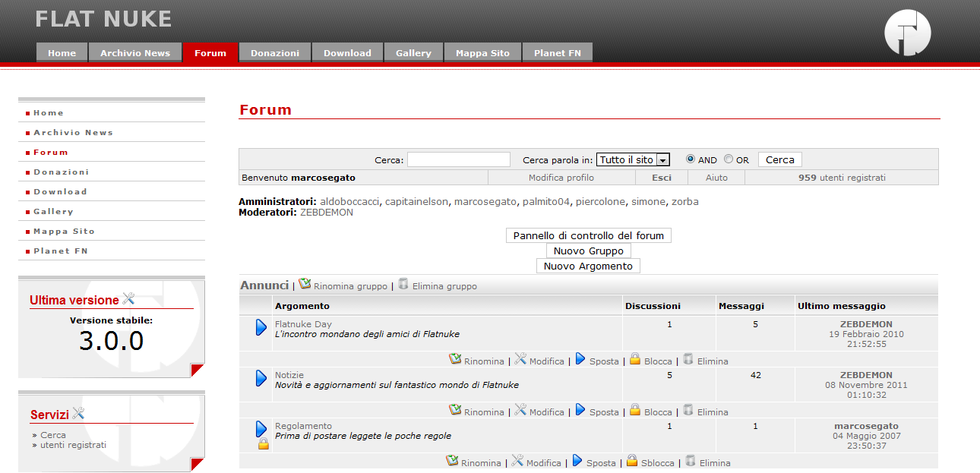This screenshot has width=980, height=473.
Task: Expand the Notizie topic using the blue arrow
Action: pos(262,379)
